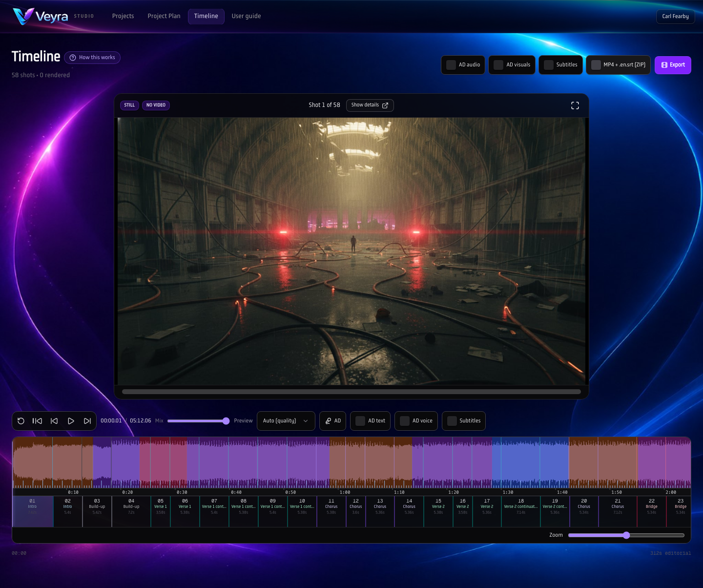
Task: Select shot 02 Intro clip
Action: [68, 511]
